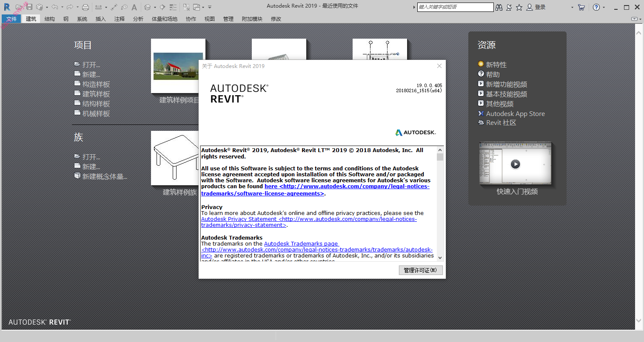Expand the Help menu dropdown arrow
Image resolution: width=644 pixels, height=342 pixels.
pyautogui.click(x=604, y=7)
